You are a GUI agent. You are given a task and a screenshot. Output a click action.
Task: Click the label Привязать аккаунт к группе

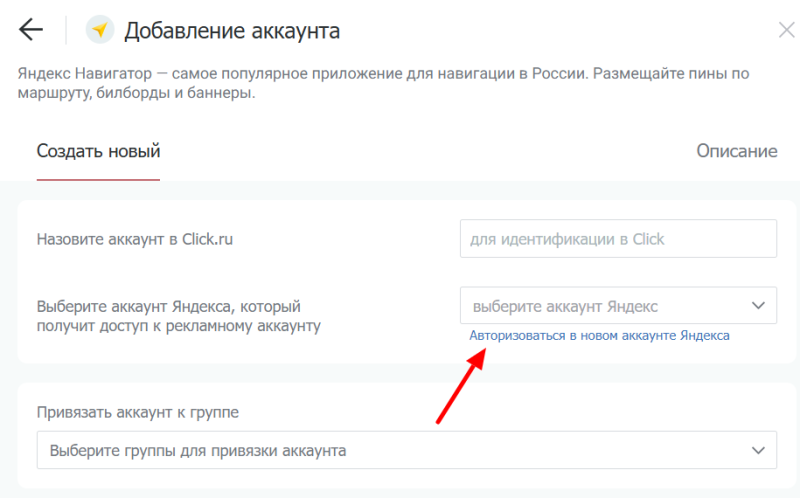138,412
